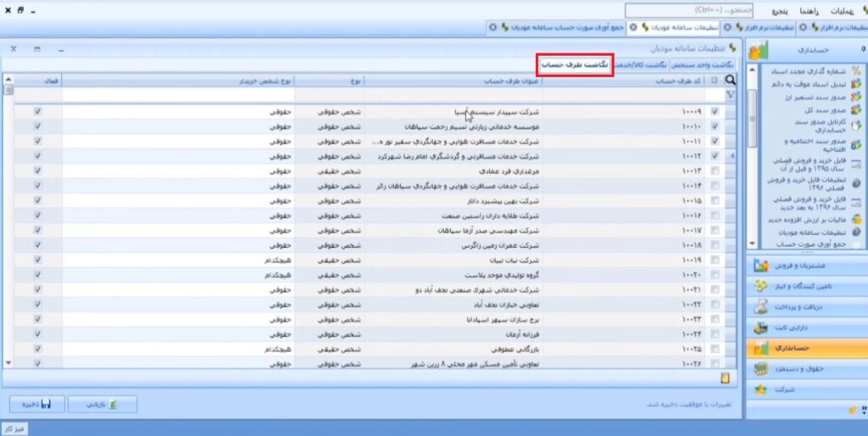Screen dimensions: 868x436
Task: Open تنظیمات فایل خرید و فروش فصلی ۱۳۹۶
Action: [x=814, y=184]
